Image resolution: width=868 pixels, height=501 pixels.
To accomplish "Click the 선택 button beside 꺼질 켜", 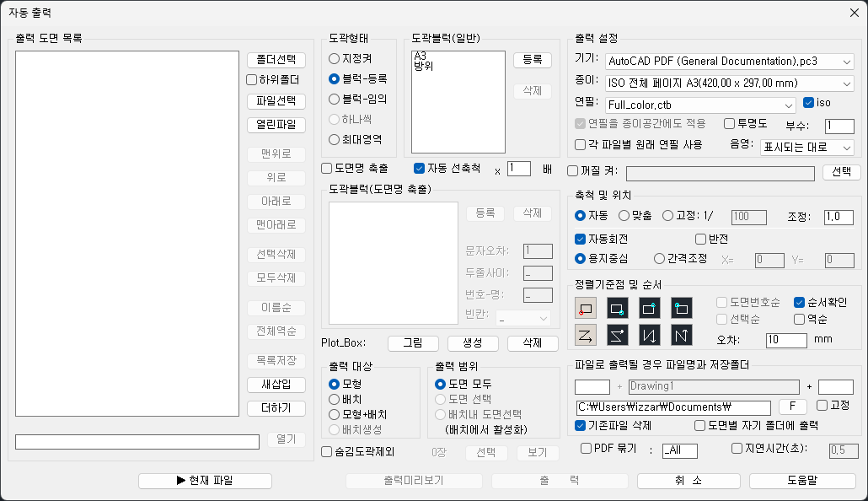I will (x=841, y=172).
